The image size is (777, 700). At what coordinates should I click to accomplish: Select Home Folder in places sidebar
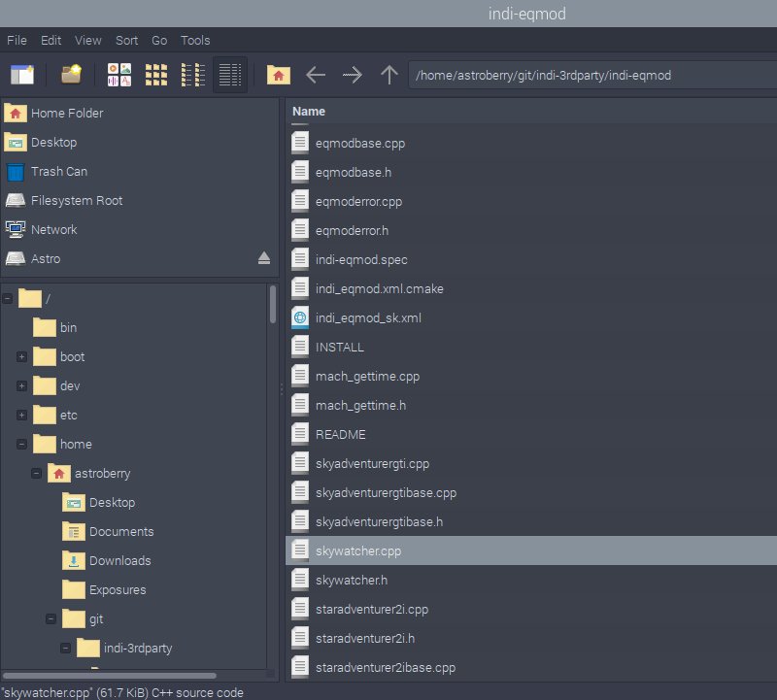[x=139, y=114]
